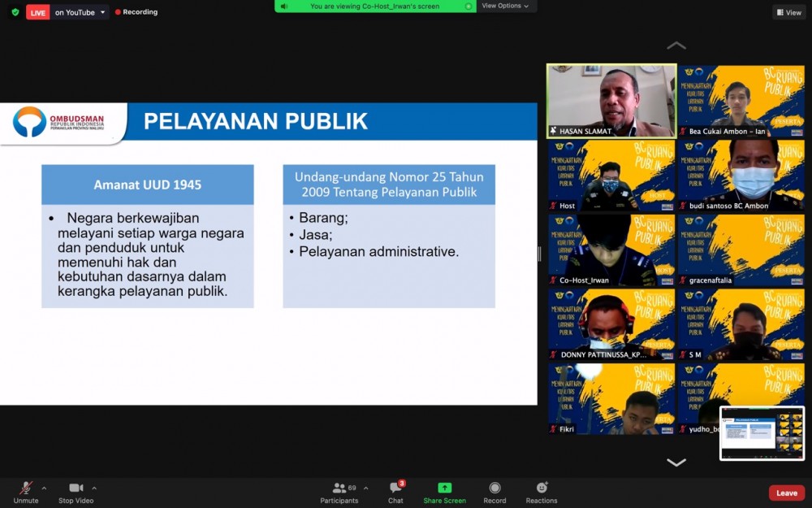Click the green encryption shield icon
Image resolution: width=812 pixels, height=508 pixels.
tap(15, 12)
